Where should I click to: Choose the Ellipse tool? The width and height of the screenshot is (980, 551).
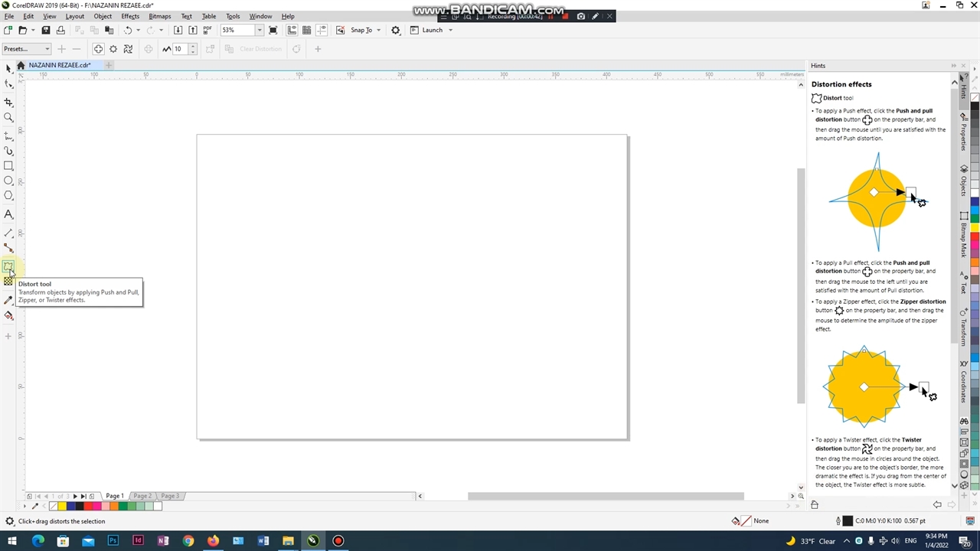[x=8, y=181]
